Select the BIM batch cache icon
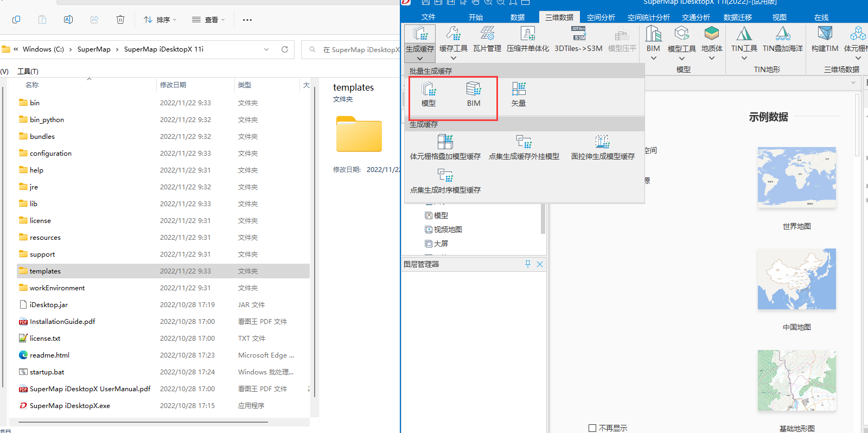Viewport: 868px width, 433px height. [474, 94]
